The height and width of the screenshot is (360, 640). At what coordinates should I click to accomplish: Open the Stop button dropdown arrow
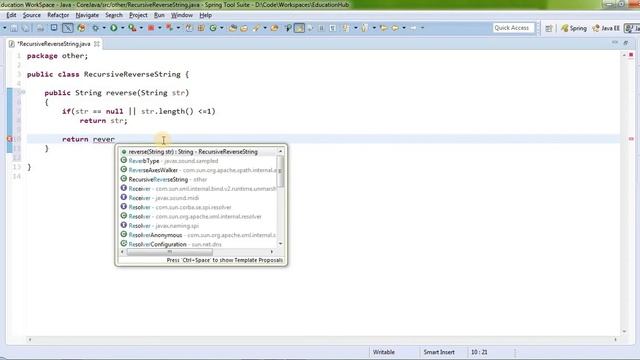click(160, 28)
